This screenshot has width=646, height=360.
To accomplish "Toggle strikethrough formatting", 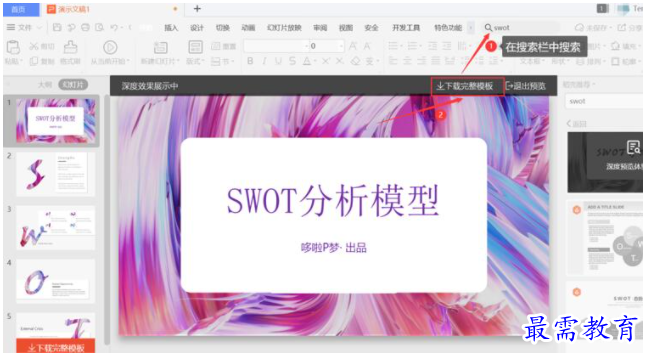I will tap(292, 61).
